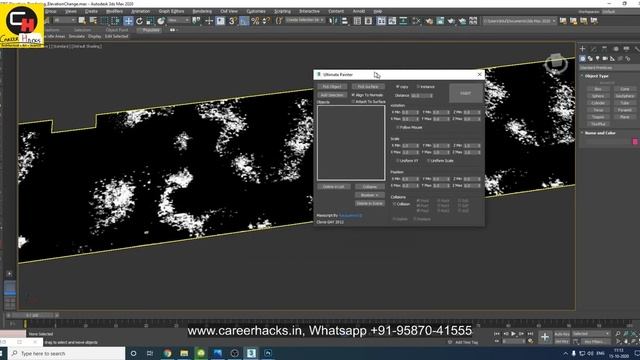
Task: Select Geometry category in Create panel
Action: [x=582, y=59]
